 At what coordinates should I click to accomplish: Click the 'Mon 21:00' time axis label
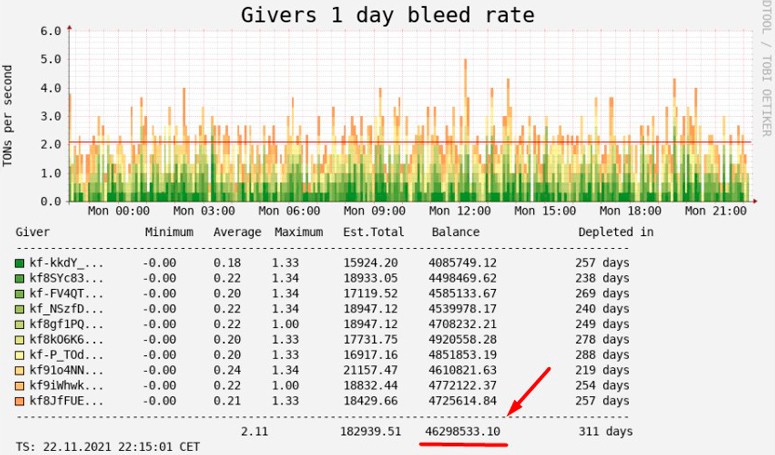tap(715, 212)
